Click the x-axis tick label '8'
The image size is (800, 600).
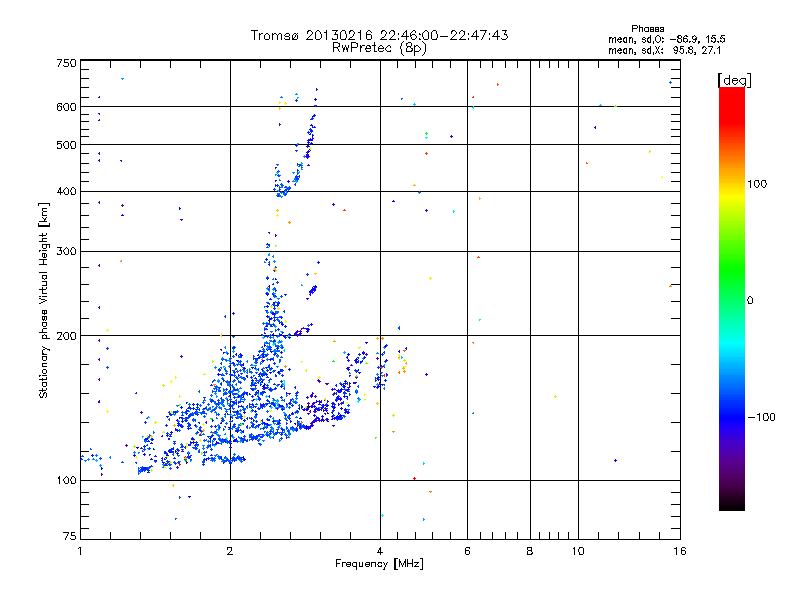point(530,551)
